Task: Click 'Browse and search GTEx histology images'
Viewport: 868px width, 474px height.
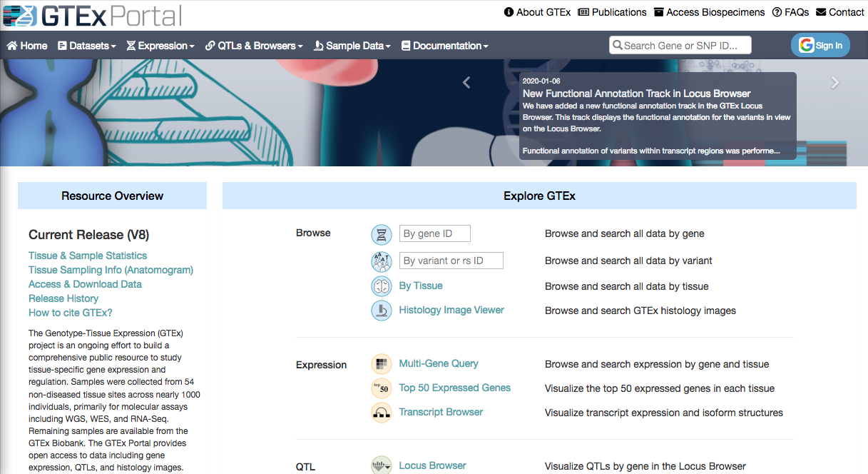Action: (640, 311)
